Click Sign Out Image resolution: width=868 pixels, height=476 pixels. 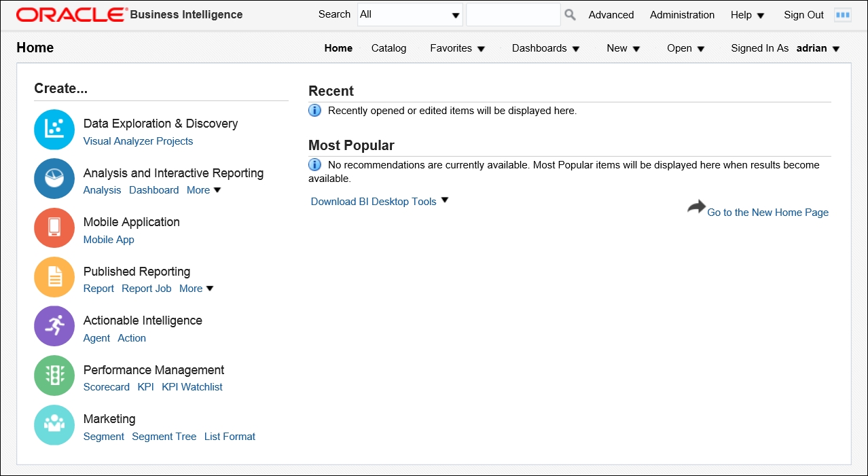point(803,15)
